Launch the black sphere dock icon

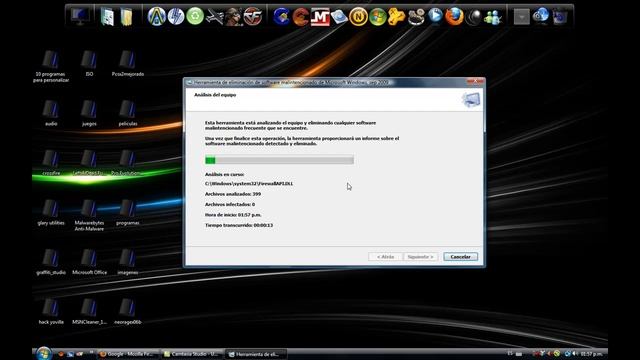(x=473, y=17)
